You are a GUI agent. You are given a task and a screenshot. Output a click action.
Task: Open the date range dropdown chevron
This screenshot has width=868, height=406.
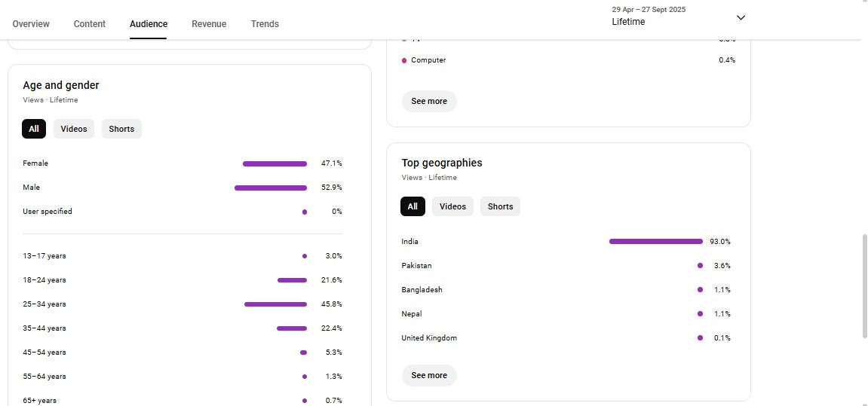click(741, 17)
